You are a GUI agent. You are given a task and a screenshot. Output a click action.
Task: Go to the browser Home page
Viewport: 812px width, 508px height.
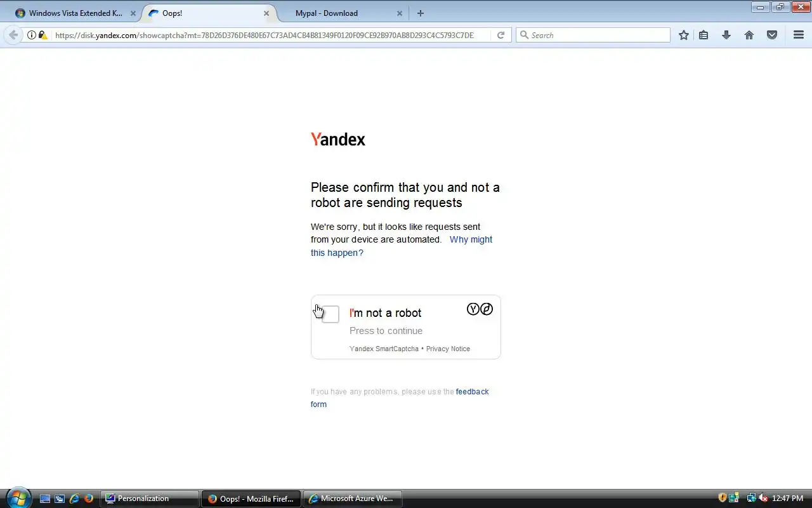[x=749, y=35]
